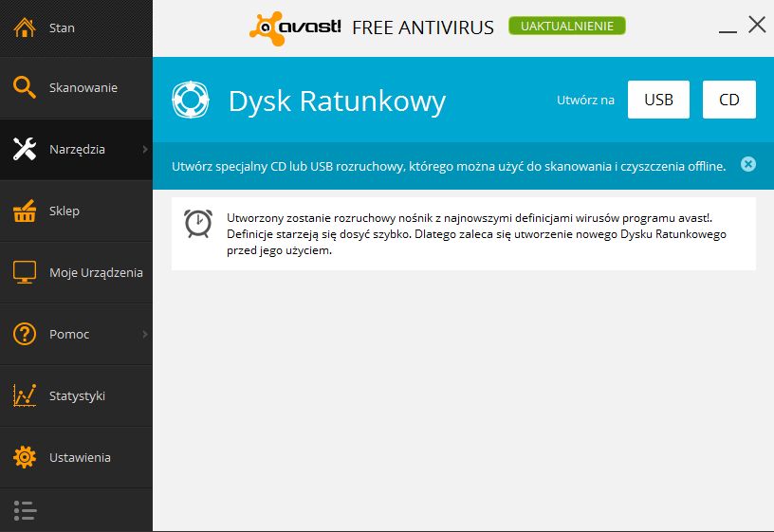774x532 pixels.
Task: Click the 'Utworzony zostanie rozruchowy nośnik' paragraph
Action: pyautogui.click(x=476, y=234)
